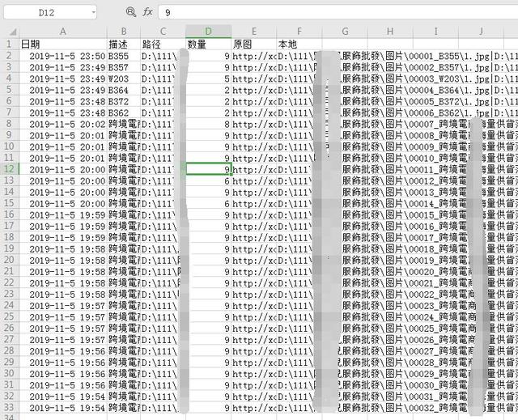Screen dimensions: 518x420
Task: Select column B header
Action: coord(124,32)
